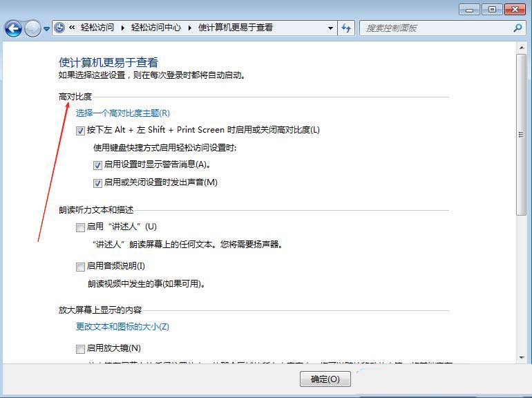Click inside the 搜索控制面板 search field

[435, 28]
